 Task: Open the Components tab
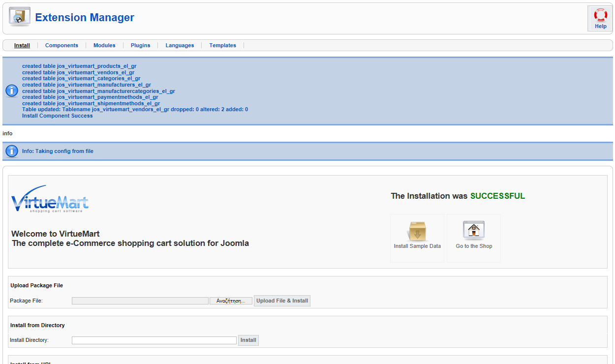click(61, 45)
